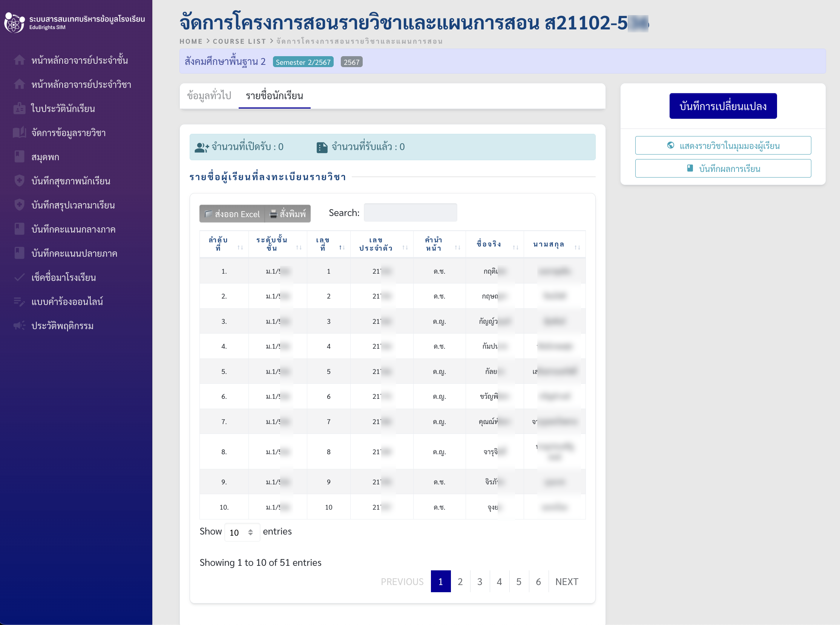This screenshot has width=840, height=625.
Task: Switch to the ข้อมูลทั่วไป tab
Action: click(x=209, y=96)
